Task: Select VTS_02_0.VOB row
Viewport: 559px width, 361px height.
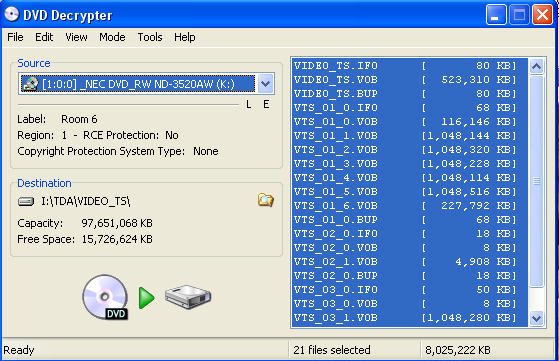Action: pyautogui.click(x=410, y=248)
